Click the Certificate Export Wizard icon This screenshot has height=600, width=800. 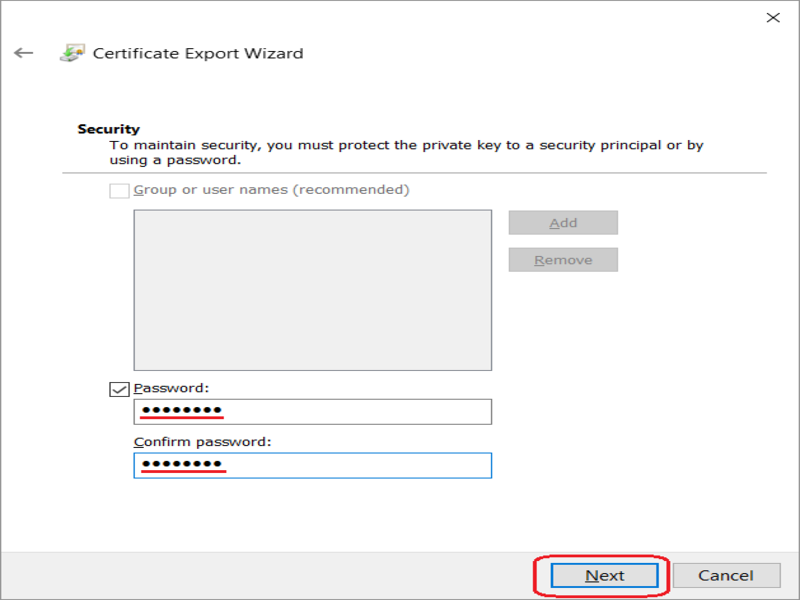click(72, 53)
